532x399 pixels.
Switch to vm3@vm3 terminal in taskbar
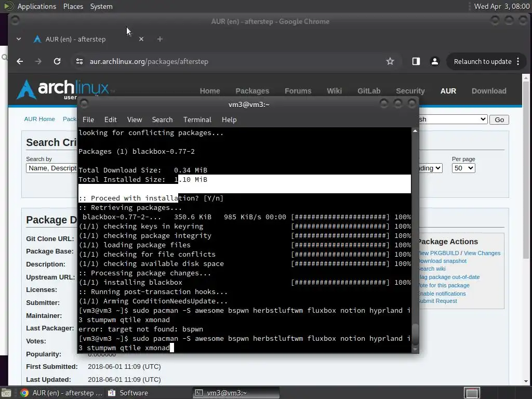(x=236, y=393)
